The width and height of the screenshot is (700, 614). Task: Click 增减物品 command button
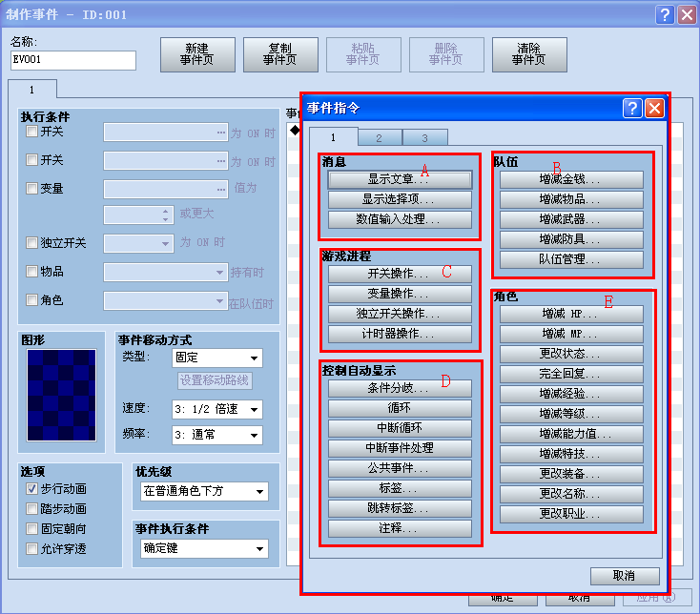571,199
